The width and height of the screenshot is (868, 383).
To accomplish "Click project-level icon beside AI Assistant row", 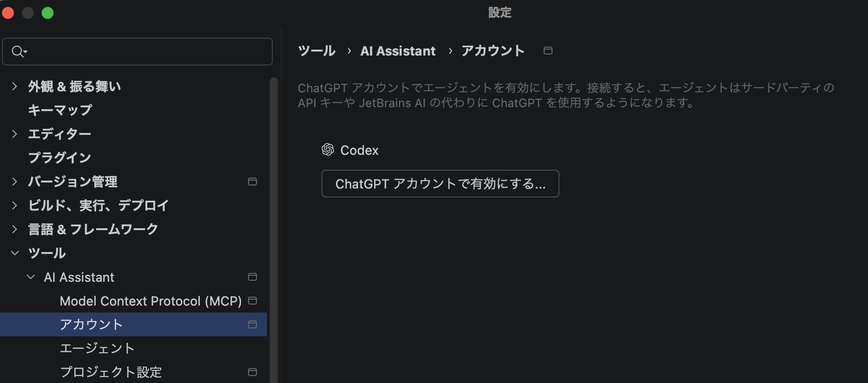I will click(252, 277).
